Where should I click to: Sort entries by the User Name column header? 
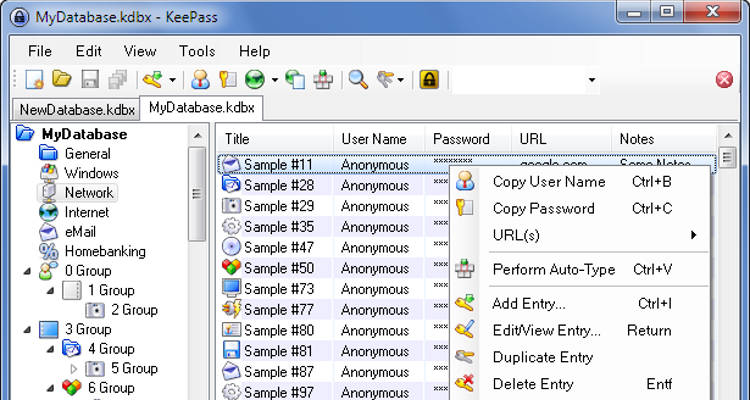(x=379, y=139)
